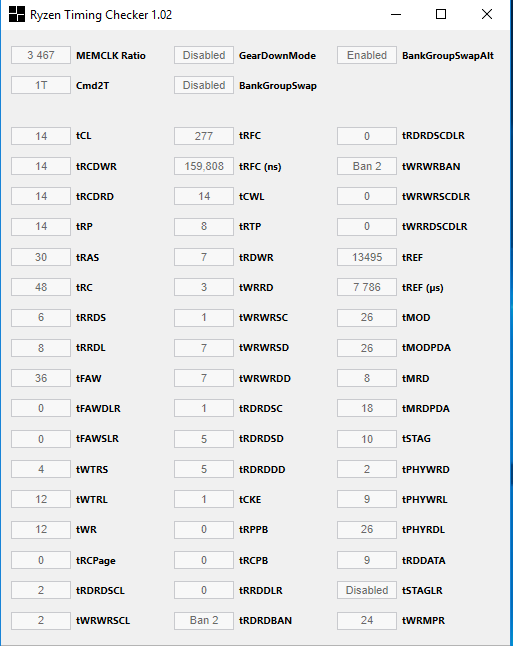Select the tREF value box showing 13495
Screen dimensions: 513x646
pos(367,257)
